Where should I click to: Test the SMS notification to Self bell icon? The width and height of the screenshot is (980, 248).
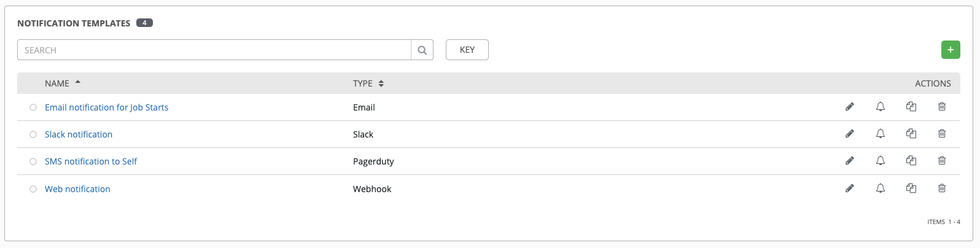point(881,161)
